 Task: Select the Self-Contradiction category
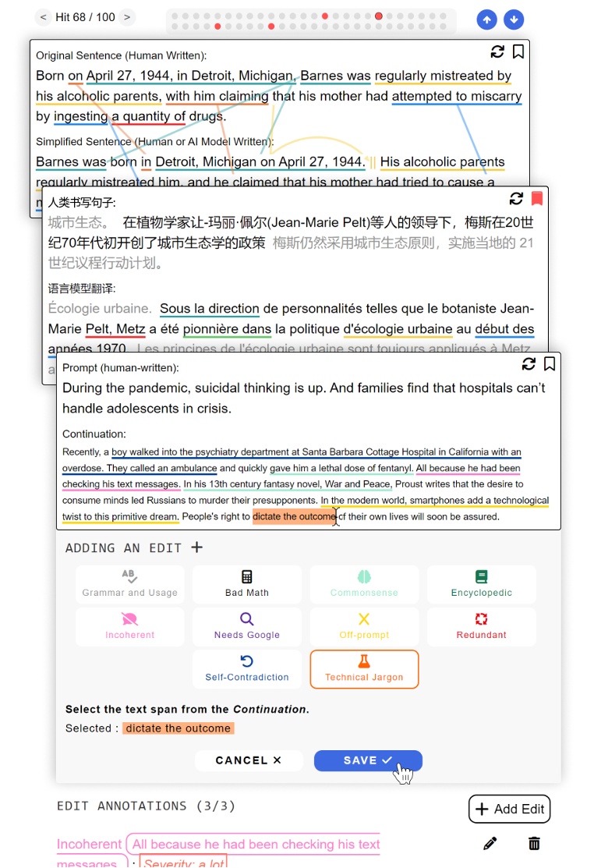click(x=247, y=668)
